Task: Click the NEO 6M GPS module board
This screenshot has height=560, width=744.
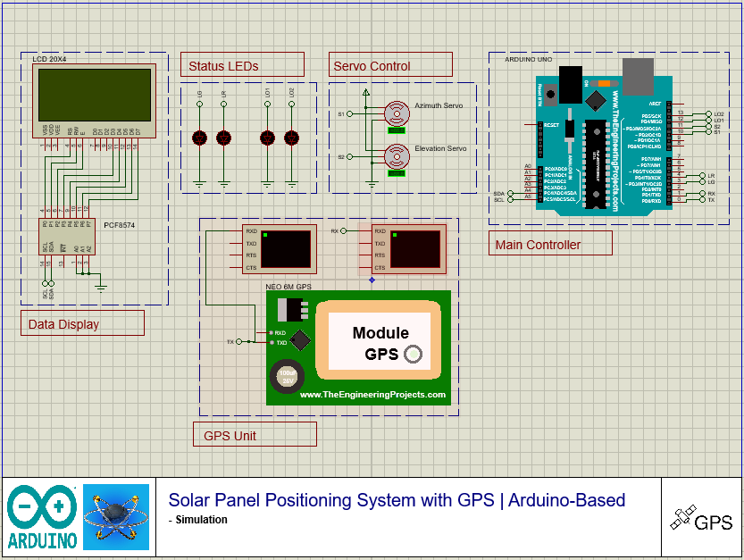Action: click(x=358, y=348)
